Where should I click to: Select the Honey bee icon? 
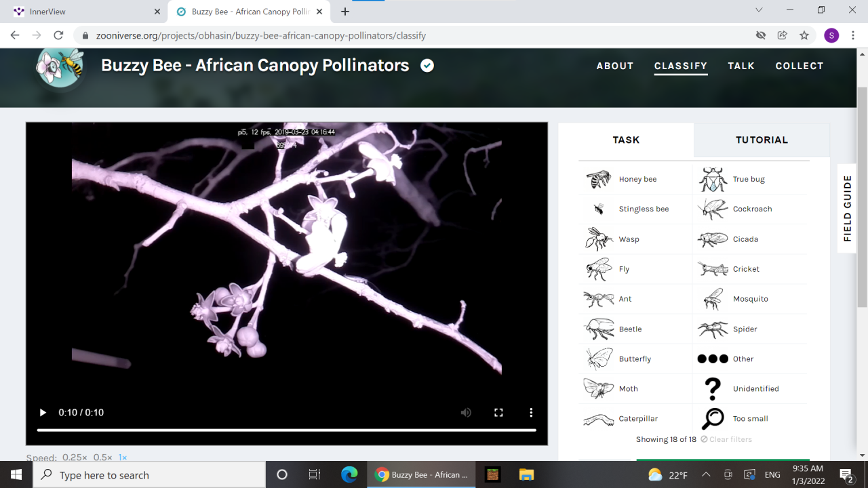click(x=598, y=180)
